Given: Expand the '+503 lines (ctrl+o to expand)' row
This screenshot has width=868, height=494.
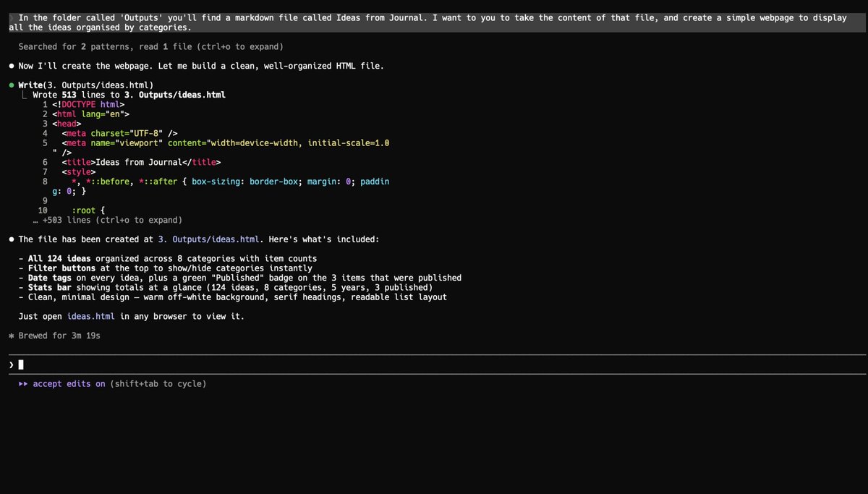Looking at the screenshot, I should [107, 220].
